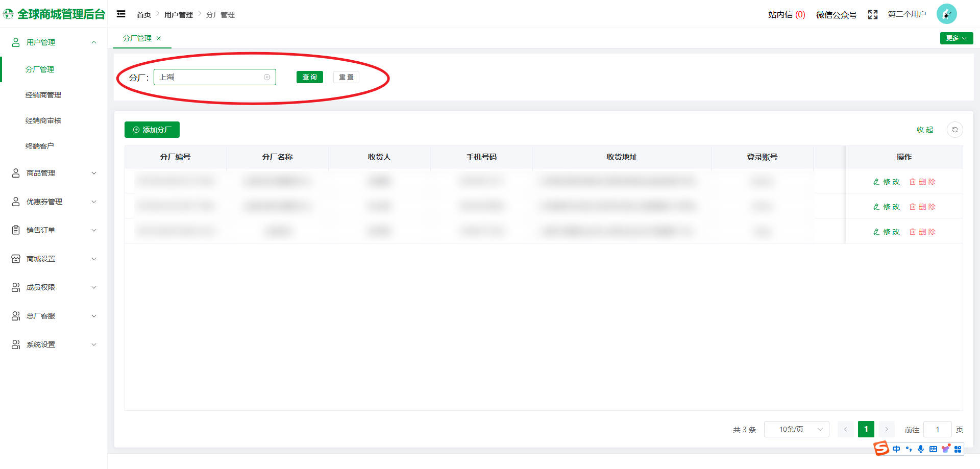This screenshot has width=980, height=469.
Task: Close the 分厂管理 tab
Action: point(159,38)
